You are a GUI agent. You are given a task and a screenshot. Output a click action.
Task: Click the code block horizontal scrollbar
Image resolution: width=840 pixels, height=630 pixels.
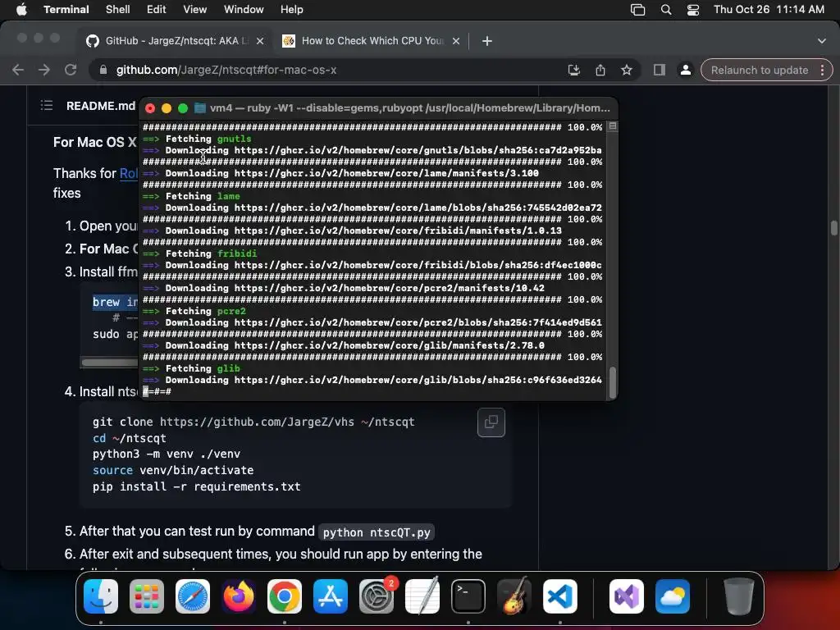[110, 363]
